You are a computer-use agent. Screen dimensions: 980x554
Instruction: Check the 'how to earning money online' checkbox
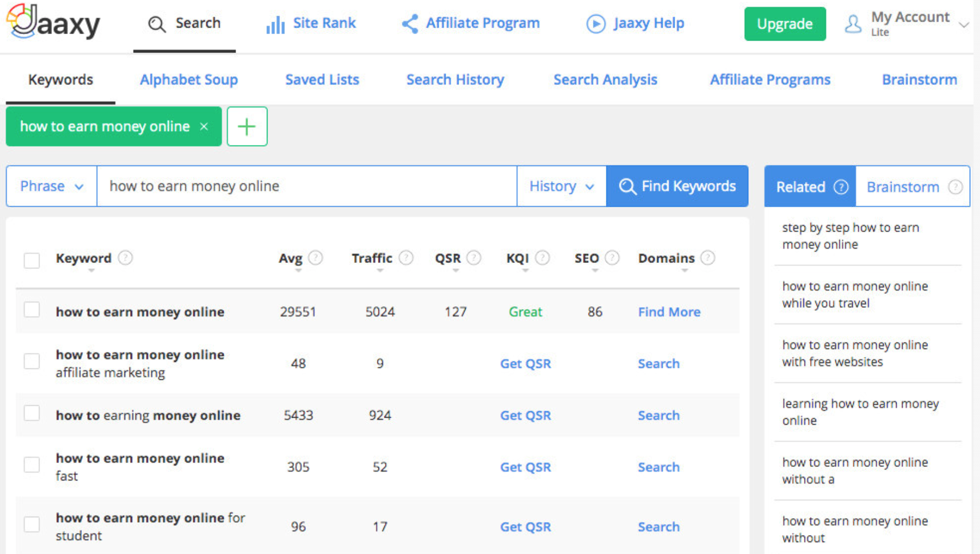(x=32, y=413)
